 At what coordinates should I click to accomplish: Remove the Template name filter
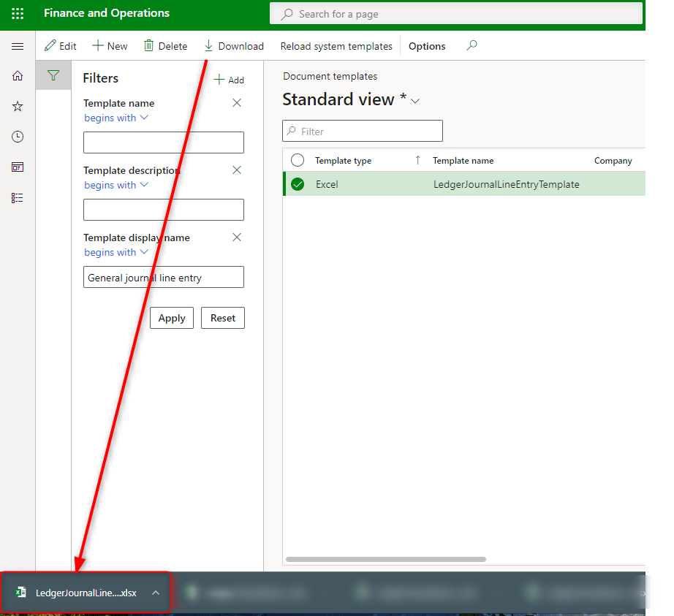click(x=237, y=103)
